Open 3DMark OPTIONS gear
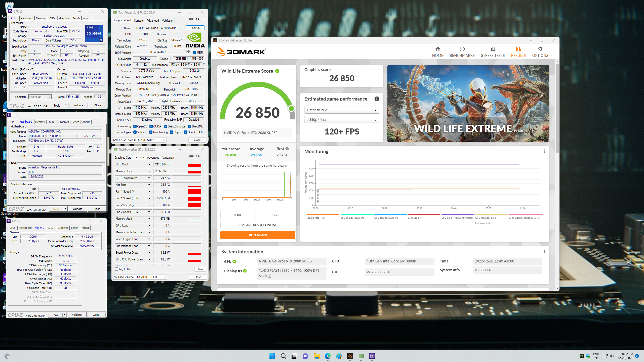 (x=540, y=52)
